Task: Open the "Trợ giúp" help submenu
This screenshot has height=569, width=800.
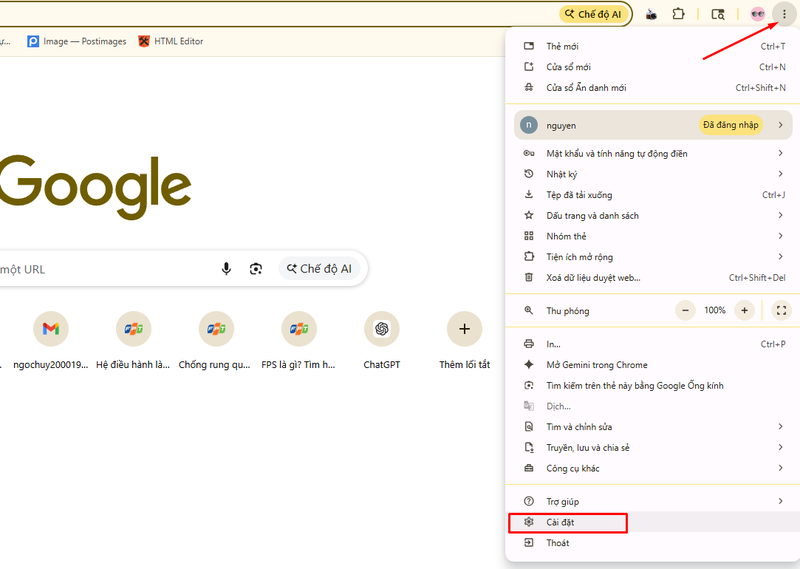Action: (x=652, y=501)
